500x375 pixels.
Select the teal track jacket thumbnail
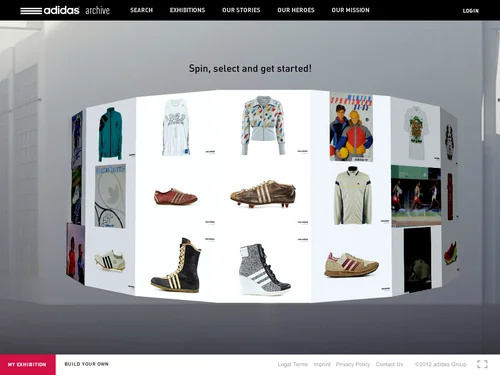111,134
